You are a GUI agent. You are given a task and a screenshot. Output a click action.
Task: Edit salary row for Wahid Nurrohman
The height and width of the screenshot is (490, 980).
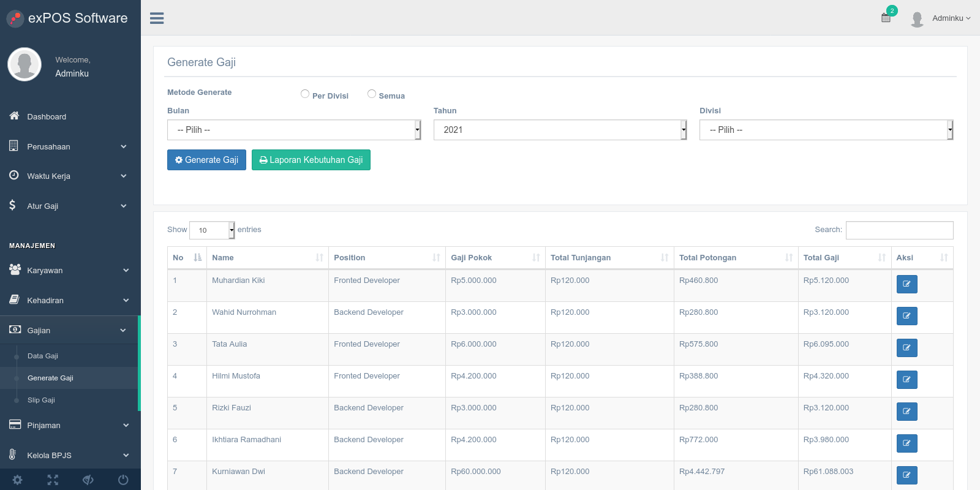(907, 316)
